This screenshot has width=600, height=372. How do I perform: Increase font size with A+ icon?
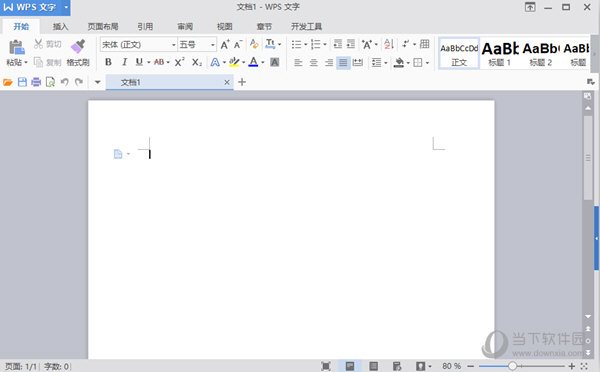coord(225,44)
